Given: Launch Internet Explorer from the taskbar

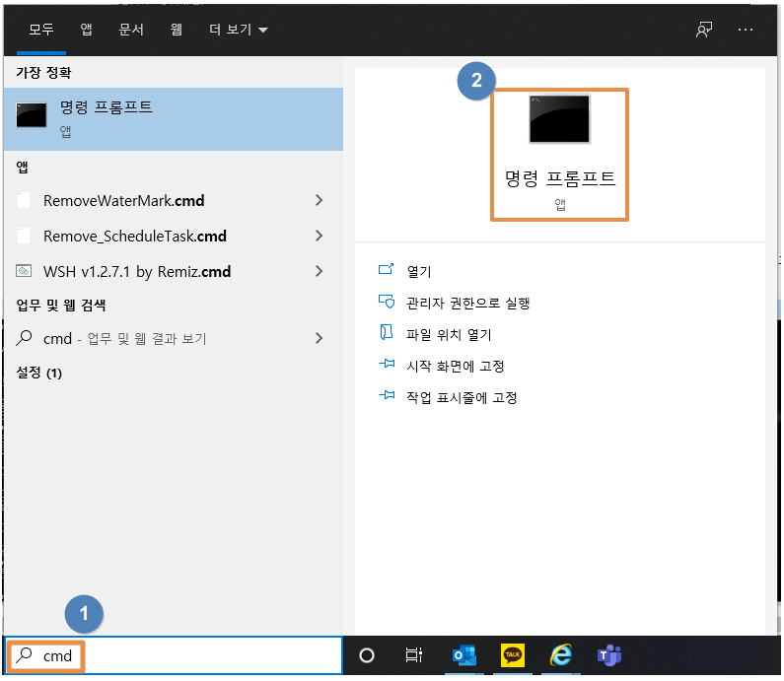Looking at the screenshot, I should (561, 655).
